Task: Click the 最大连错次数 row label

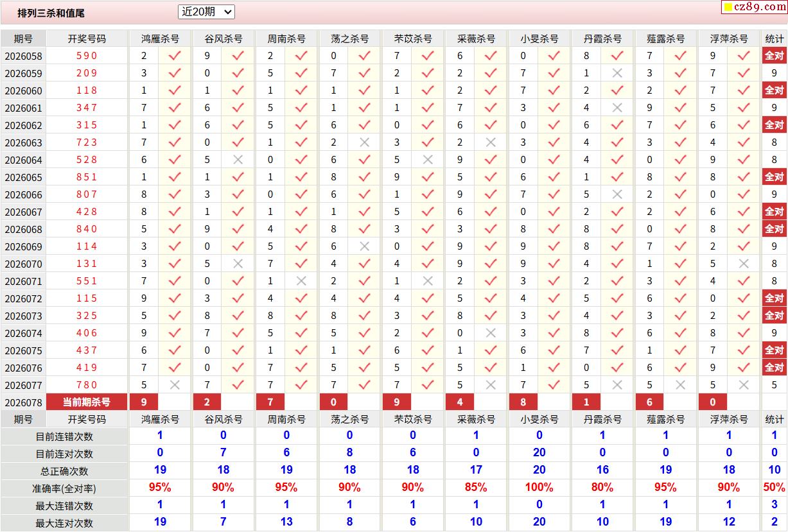Action: coord(64,506)
